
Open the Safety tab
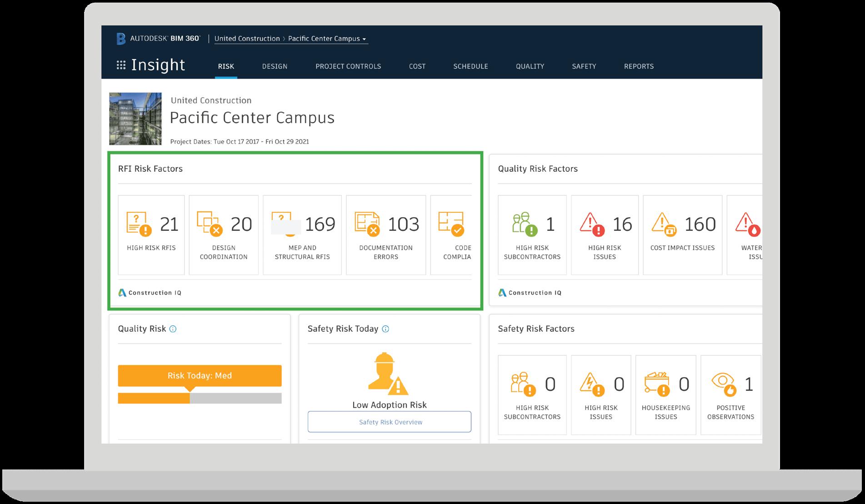coord(584,66)
